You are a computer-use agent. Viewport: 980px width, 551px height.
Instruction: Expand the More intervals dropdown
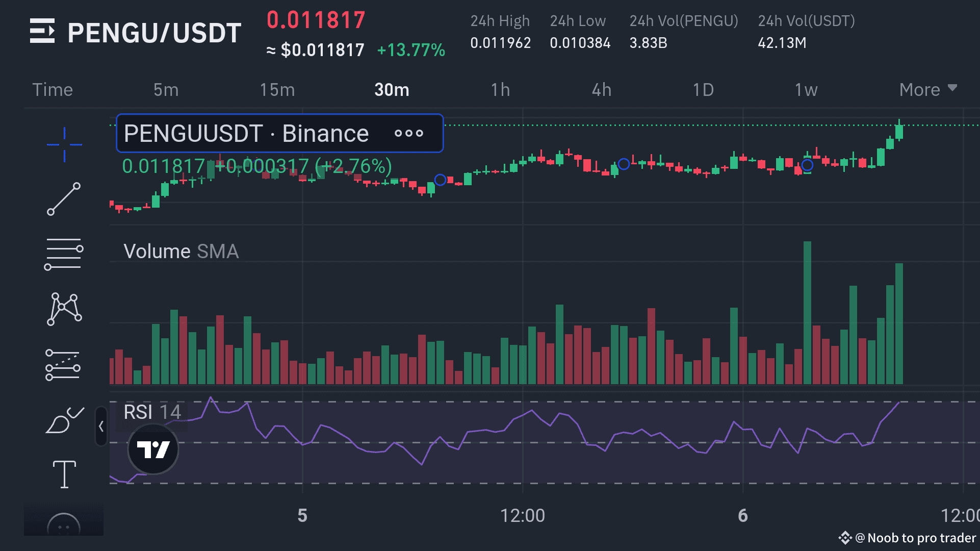point(927,90)
